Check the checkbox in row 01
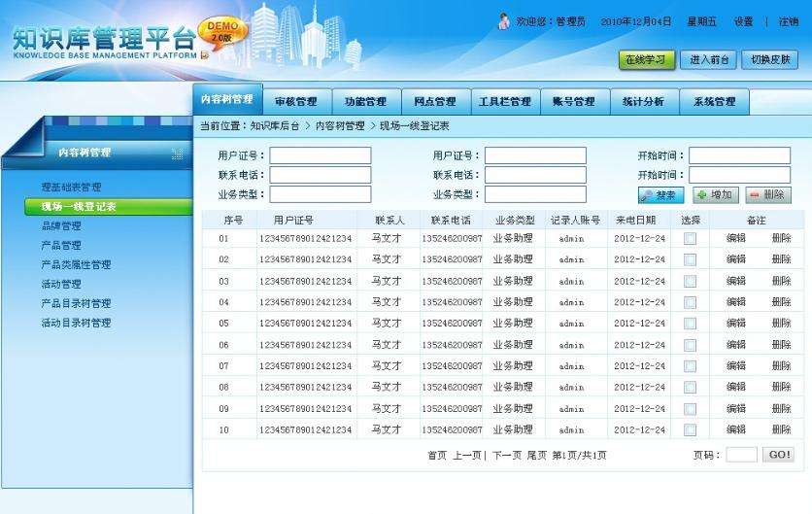Viewport: 812px width, 514px height. click(690, 238)
